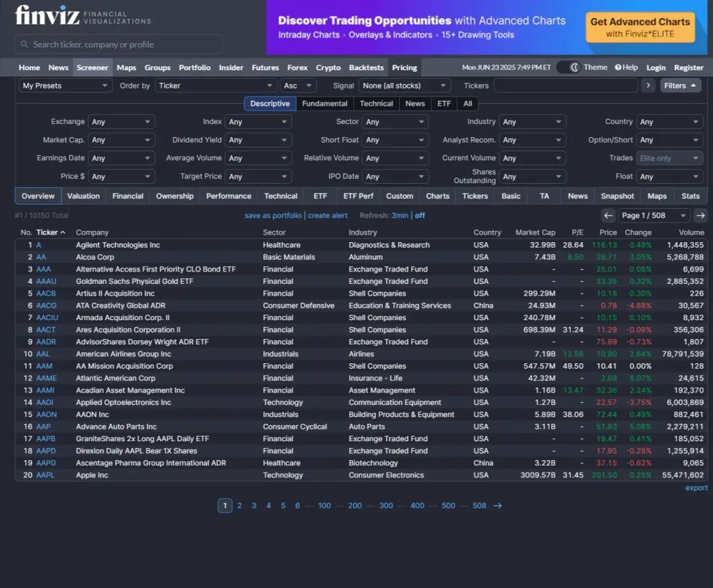The width and height of the screenshot is (713, 588).
Task: Open the Country filter dropdown
Action: (x=669, y=122)
